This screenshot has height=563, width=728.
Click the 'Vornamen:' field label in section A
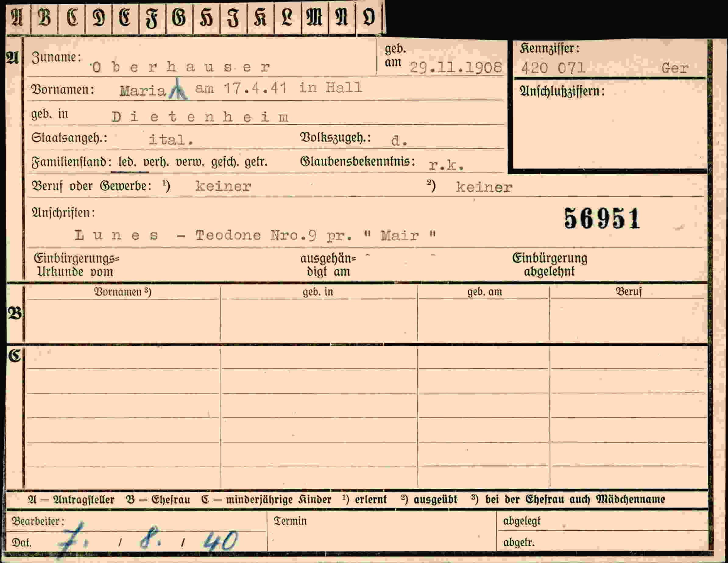coord(63,90)
